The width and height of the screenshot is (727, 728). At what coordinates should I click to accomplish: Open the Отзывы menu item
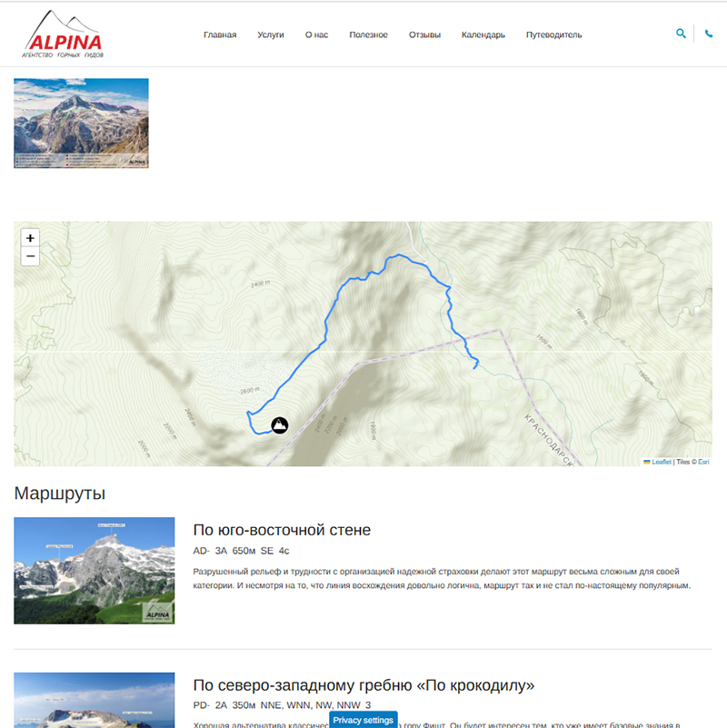click(424, 35)
